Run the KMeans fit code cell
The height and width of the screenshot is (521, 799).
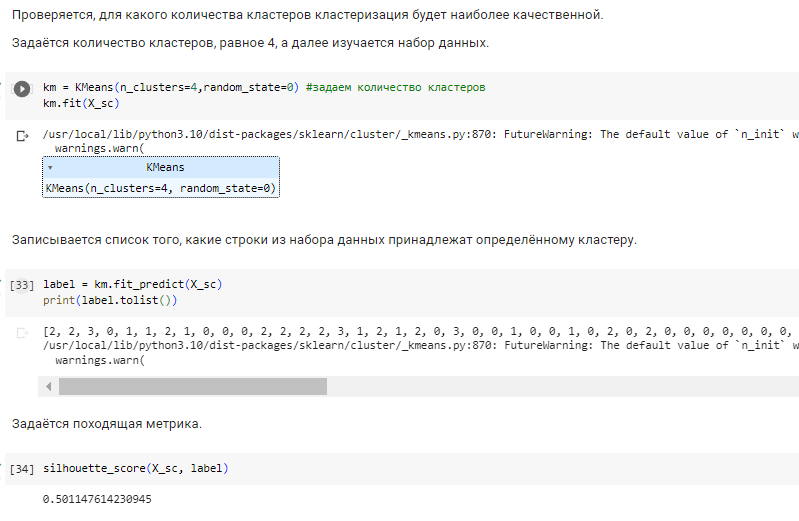(22, 89)
